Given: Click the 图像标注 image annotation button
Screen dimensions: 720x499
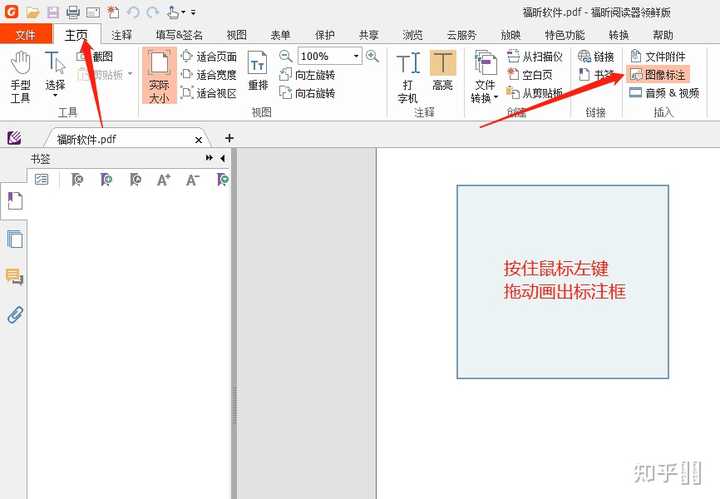Looking at the screenshot, I should tap(658, 74).
